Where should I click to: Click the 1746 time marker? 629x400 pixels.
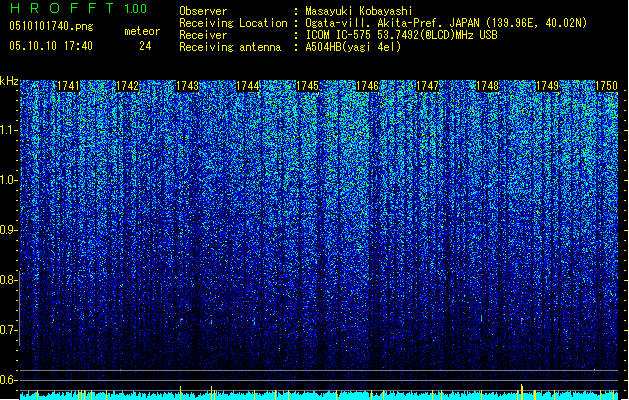pyautogui.click(x=367, y=86)
